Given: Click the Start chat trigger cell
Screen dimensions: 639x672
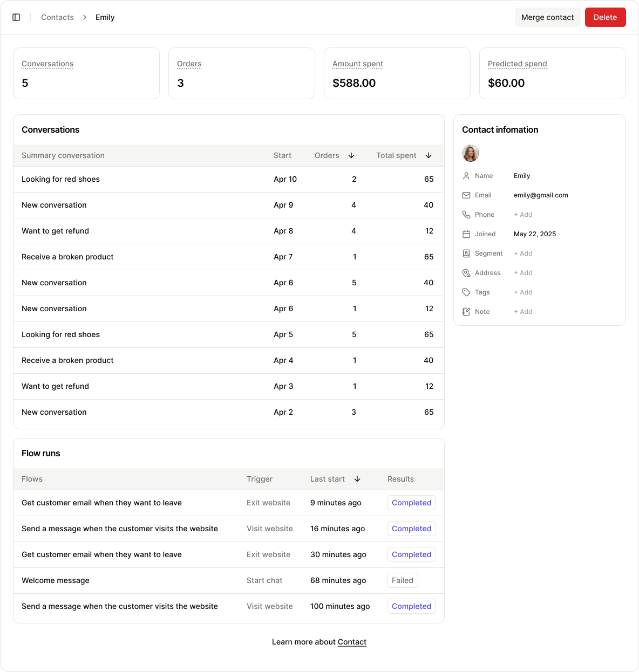Looking at the screenshot, I should click(x=264, y=580).
